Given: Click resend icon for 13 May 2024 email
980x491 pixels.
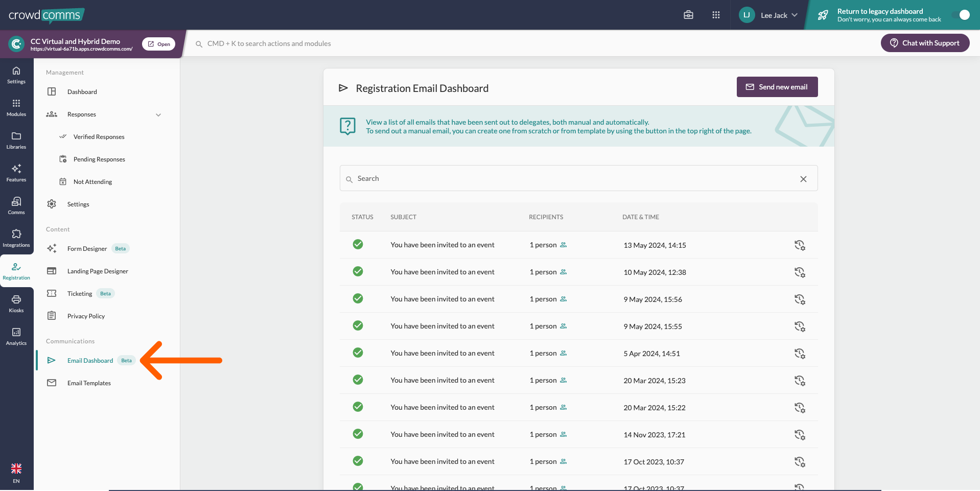Looking at the screenshot, I should 800,245.
